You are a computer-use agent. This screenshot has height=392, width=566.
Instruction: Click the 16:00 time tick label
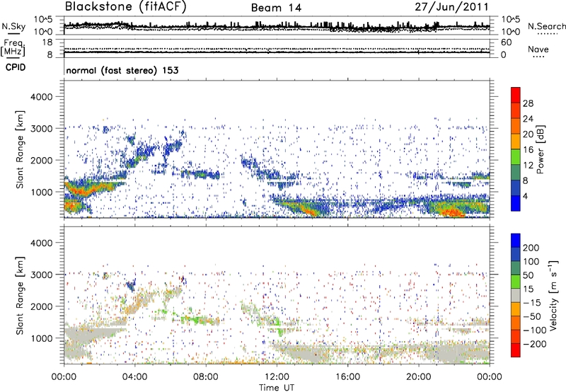click(x=347, y=377)
